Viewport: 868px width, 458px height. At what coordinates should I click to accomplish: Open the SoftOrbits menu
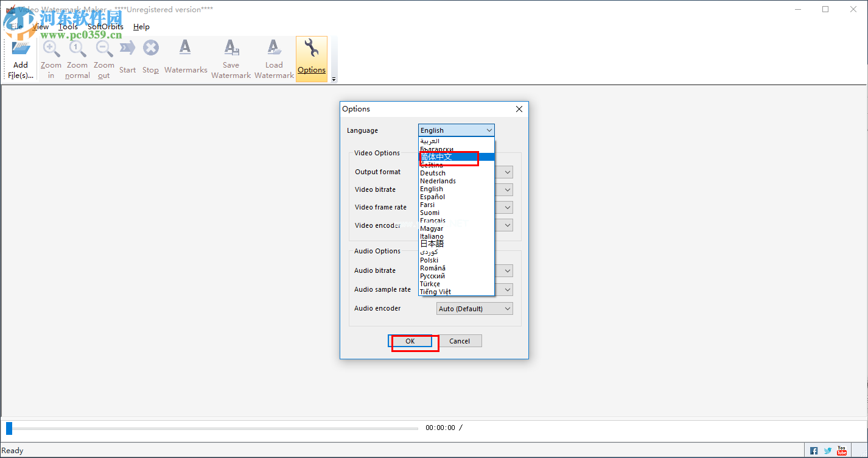[x=105, y=27]
